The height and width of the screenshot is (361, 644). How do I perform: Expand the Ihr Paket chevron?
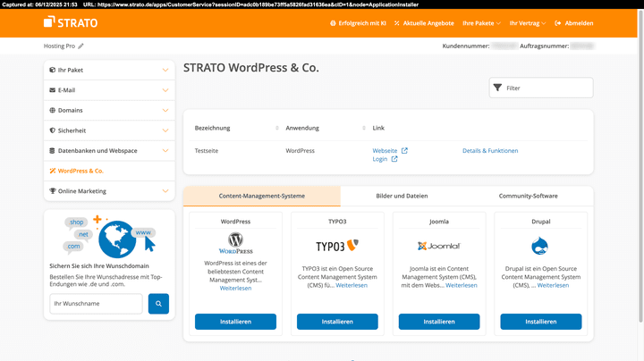click(x=165, y=70)
